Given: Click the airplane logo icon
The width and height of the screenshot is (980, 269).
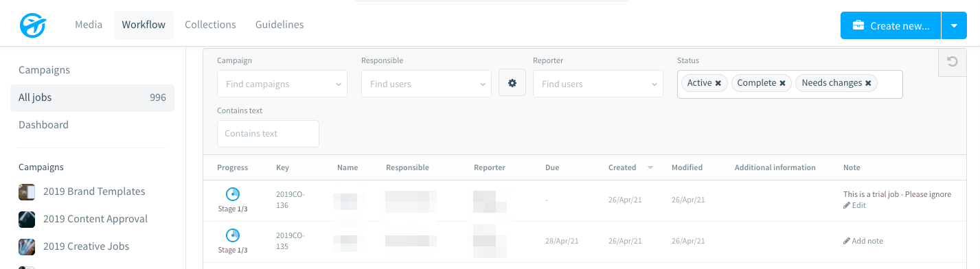Looking at the screenshot, I should [x=32, y=25].
